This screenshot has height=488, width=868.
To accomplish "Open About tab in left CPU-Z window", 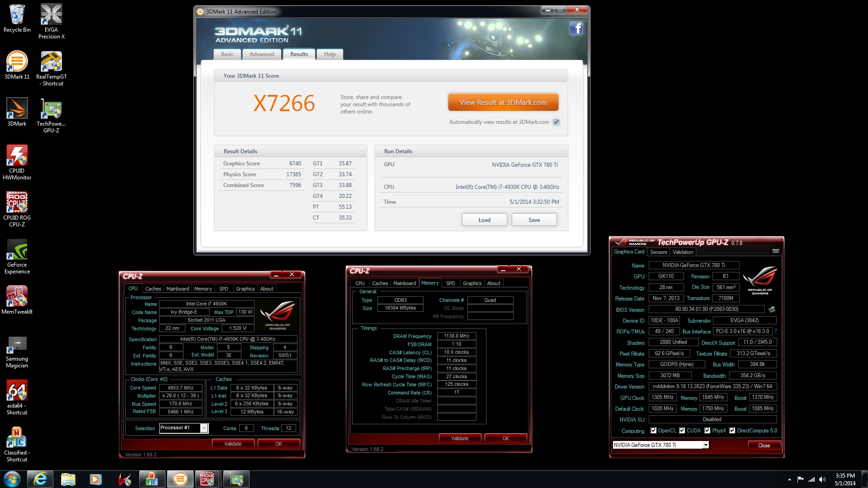I will [267, 289].
